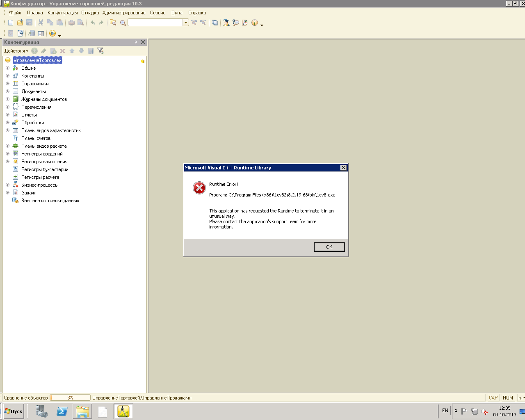
Task: Click the magnifier search icon in toolbar
Action: 123,23
